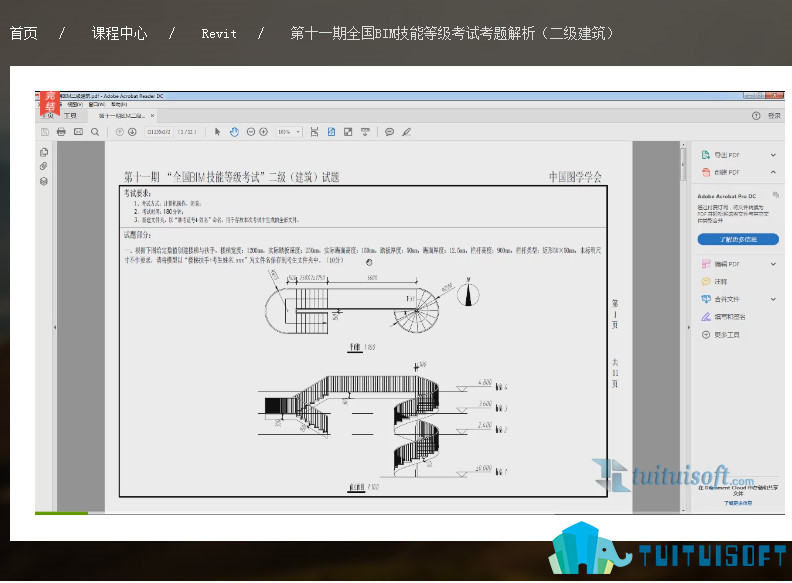Click the copy icon beside Adobe Acrobat Pro DC
Viewport: 792px width, 583px height.
coord(776,195)
